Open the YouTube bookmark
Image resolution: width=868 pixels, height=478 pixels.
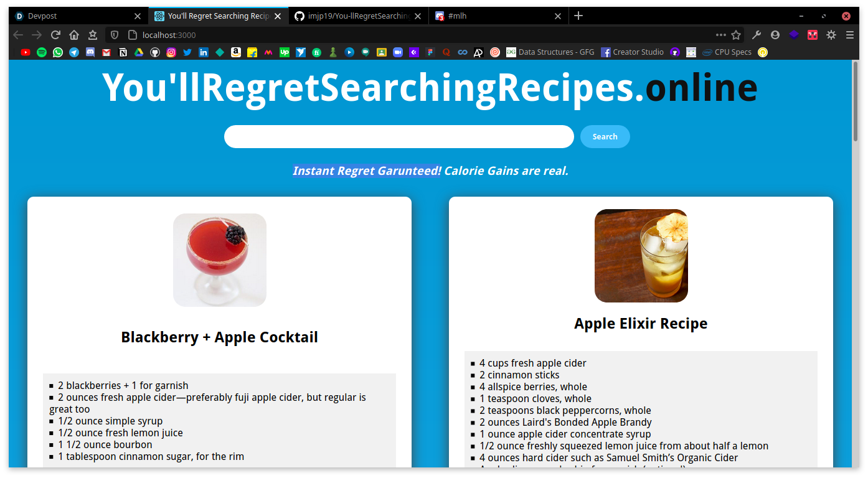(26, 52)
